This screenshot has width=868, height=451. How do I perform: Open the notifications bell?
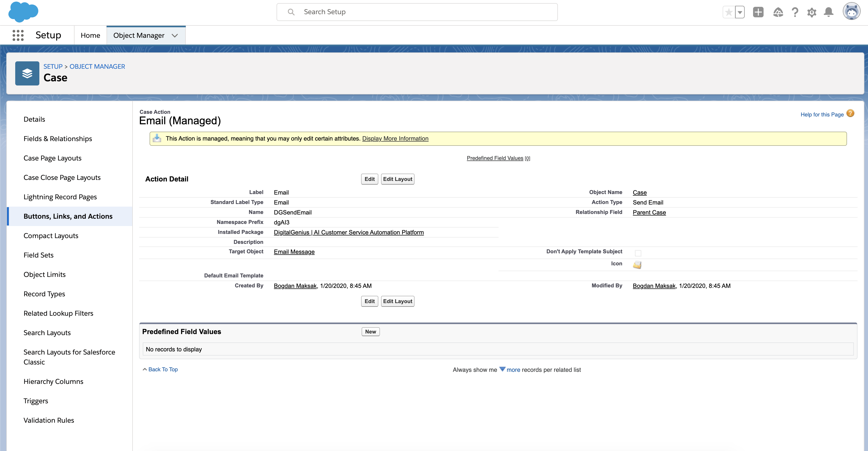829,13
